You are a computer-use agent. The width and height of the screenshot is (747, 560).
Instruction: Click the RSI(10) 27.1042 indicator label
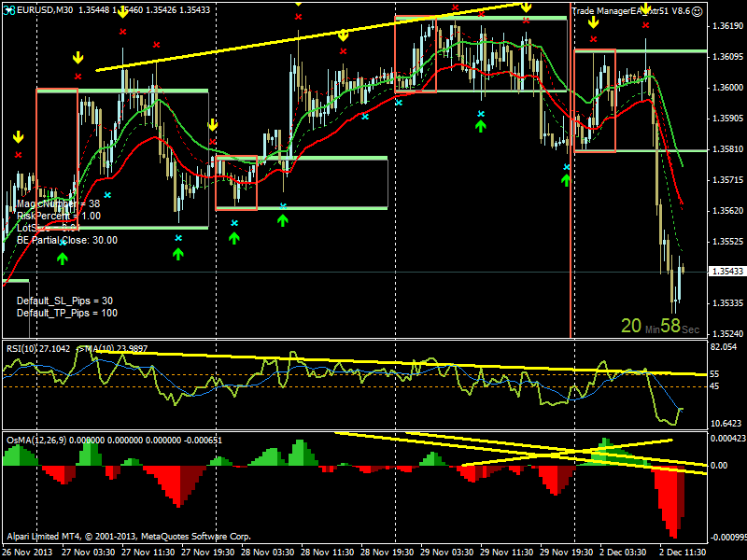38,348
